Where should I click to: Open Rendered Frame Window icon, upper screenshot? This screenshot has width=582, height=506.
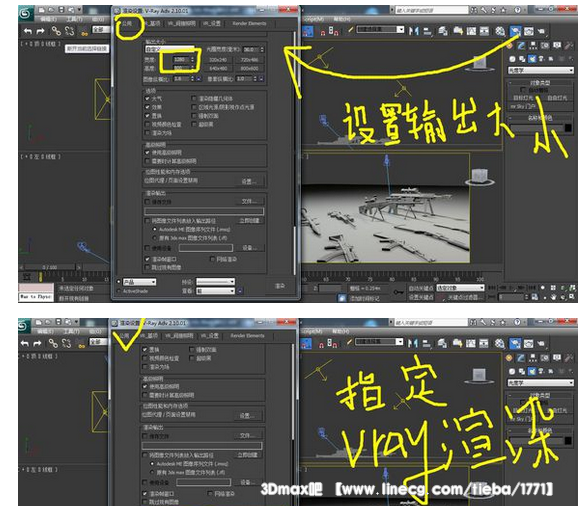point(529,32)
